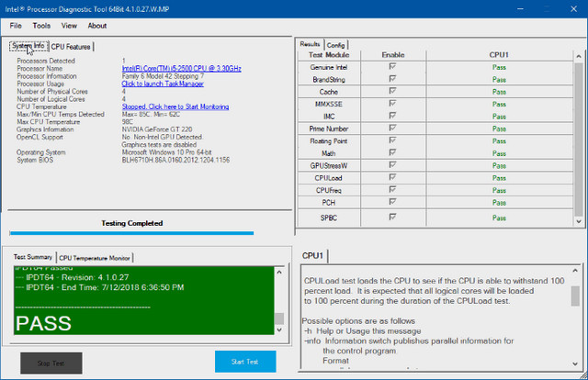Screen dimensions: 588x380
Task: Open the Intel Core i5-2500 processor name link
Action: (x=182, y=69)
